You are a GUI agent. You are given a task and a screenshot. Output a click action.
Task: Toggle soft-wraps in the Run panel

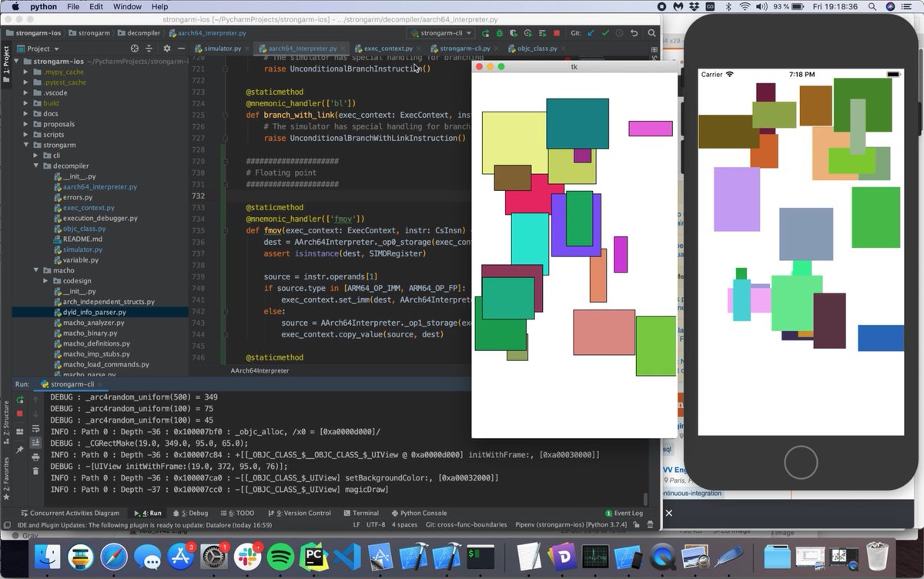35,428
